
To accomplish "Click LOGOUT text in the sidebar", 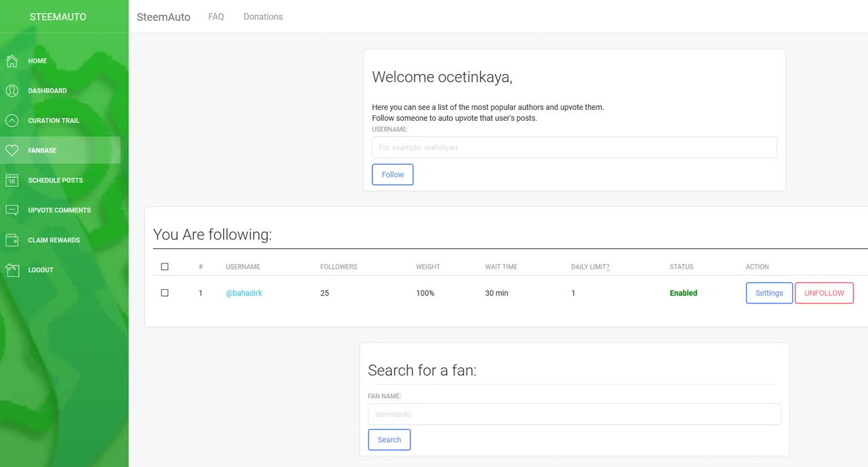I will tap(41, 270).
